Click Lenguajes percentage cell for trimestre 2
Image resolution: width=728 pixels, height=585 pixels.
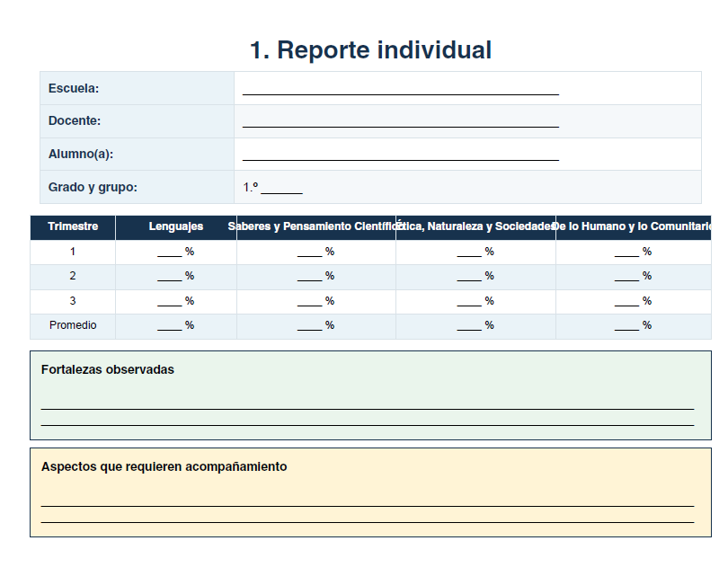pyautogui.click(x=176, y=276)
